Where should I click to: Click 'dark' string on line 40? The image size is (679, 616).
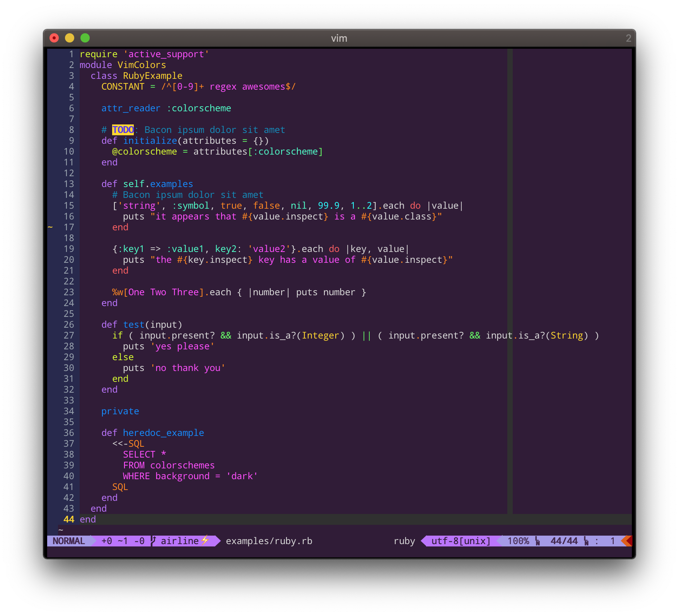coord(242,476)
